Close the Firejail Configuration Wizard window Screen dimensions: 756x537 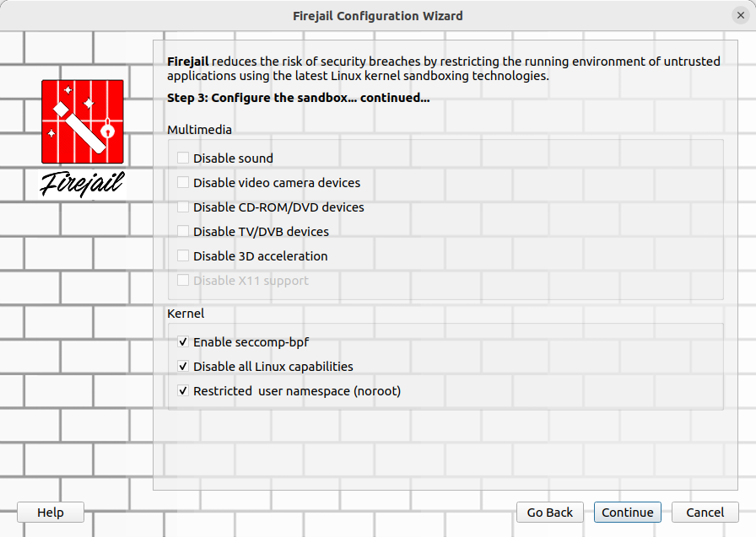740,15
